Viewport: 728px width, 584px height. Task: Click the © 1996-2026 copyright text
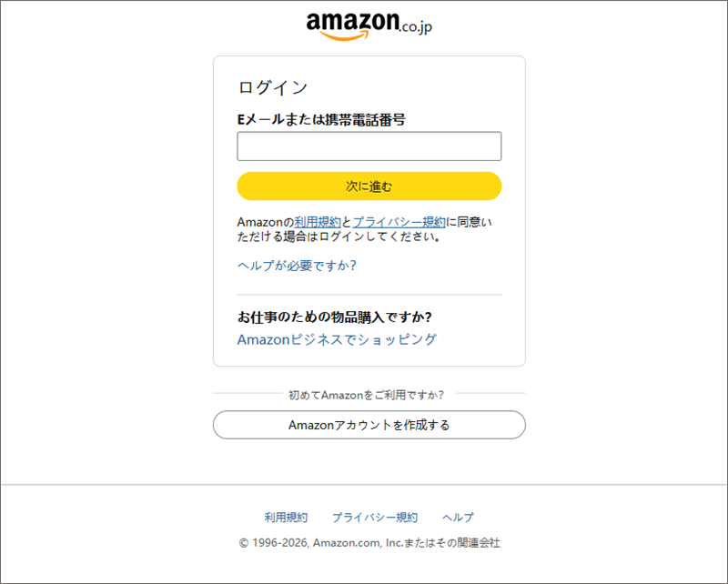369,543
